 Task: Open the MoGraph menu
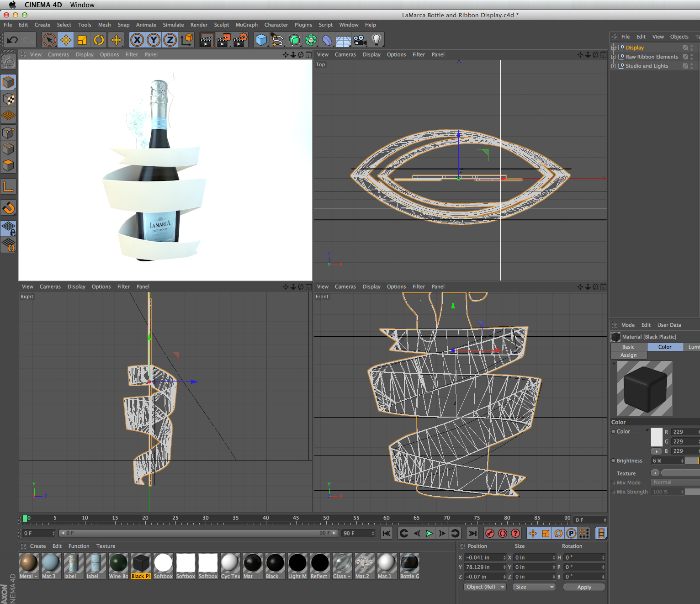(246, 25)
